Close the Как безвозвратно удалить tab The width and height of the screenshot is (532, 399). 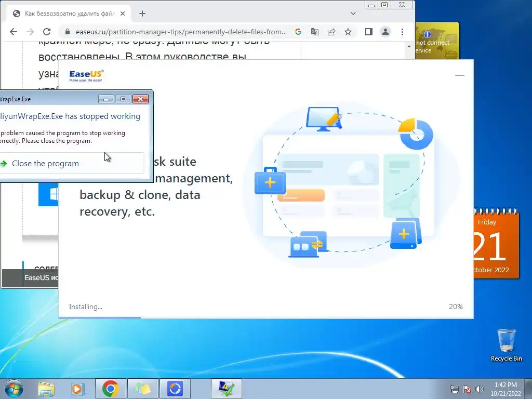point(123,14)
